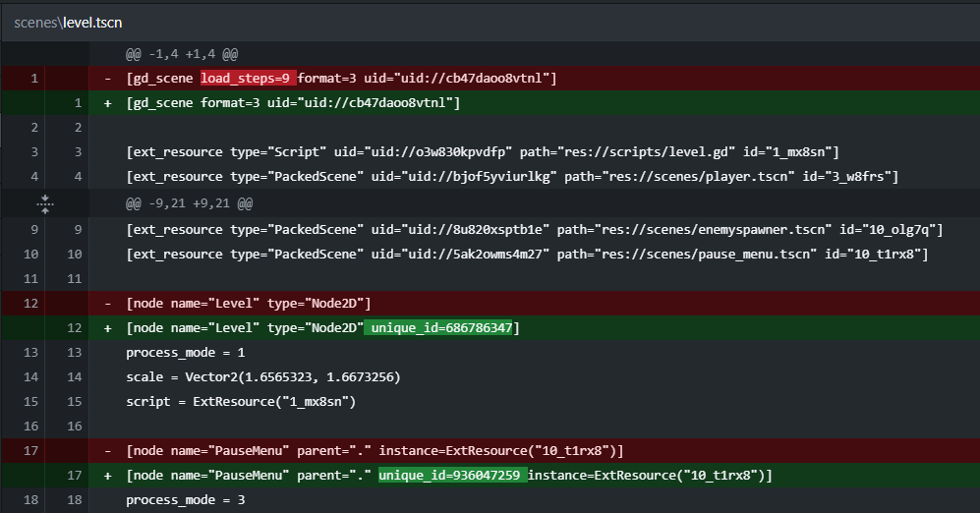Expand hidden lines at the -9,21 hunk

click(44, 203)
